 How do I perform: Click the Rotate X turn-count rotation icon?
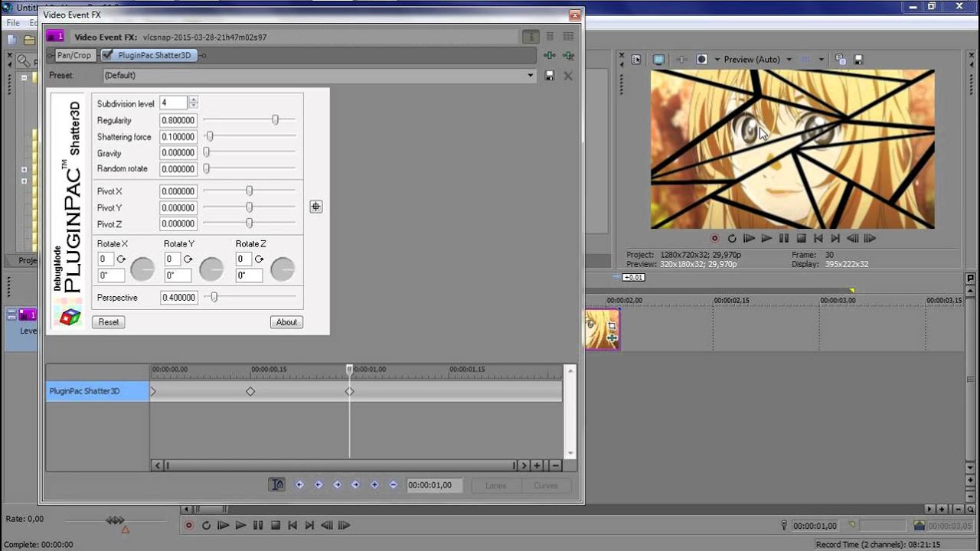(121, 259)
